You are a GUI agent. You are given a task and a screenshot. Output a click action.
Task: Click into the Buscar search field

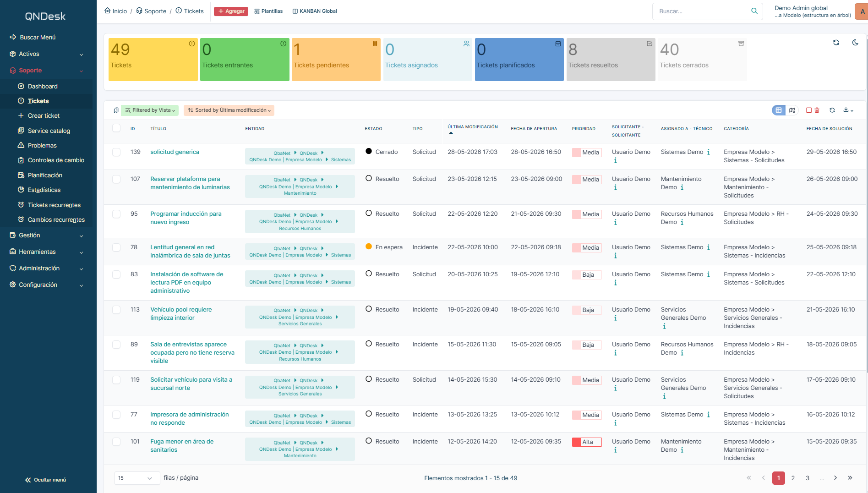coord(702,11)
